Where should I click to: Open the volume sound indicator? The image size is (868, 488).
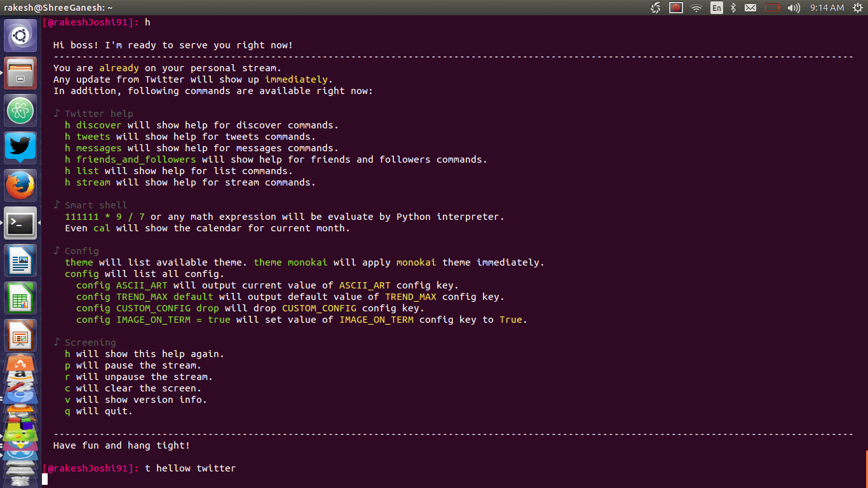[794, 8]
